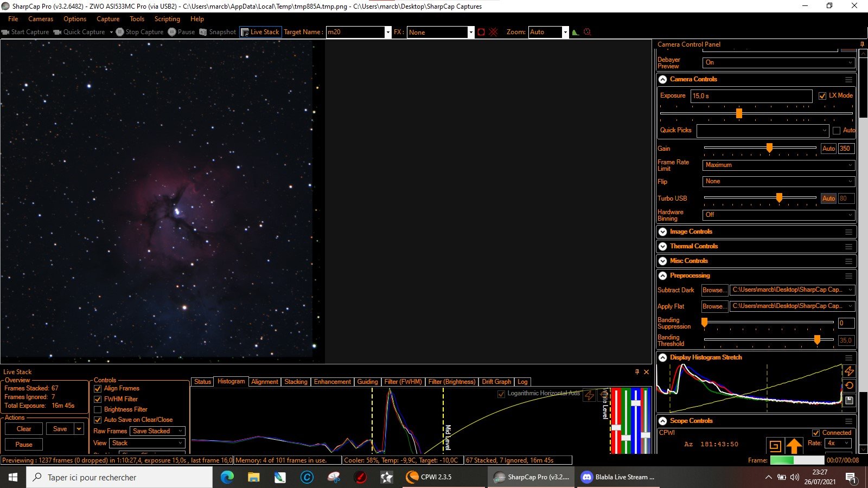Take a Snapshot from the toolbar
868x488 pixels.
coord(218,32)
